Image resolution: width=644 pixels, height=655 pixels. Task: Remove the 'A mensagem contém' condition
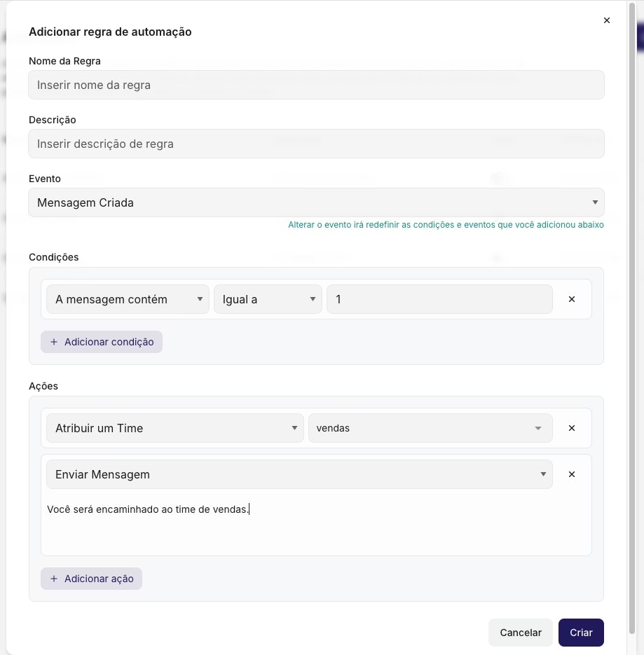(x=571, y=299)
